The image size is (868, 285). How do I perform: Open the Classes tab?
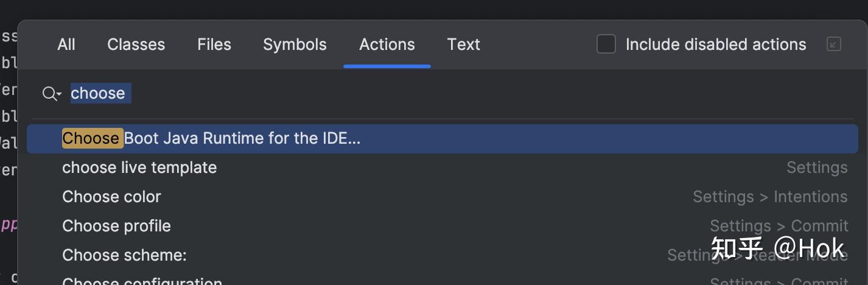136,44
